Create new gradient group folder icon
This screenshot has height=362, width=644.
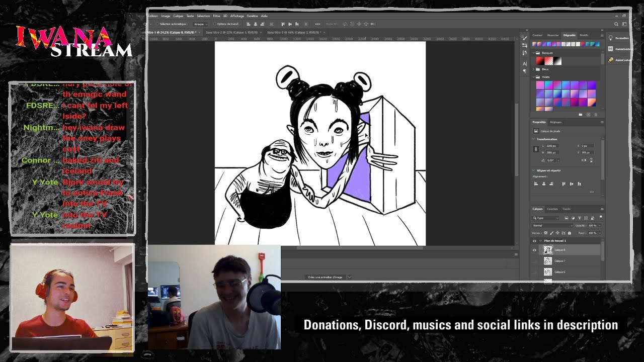click(580, 115)
